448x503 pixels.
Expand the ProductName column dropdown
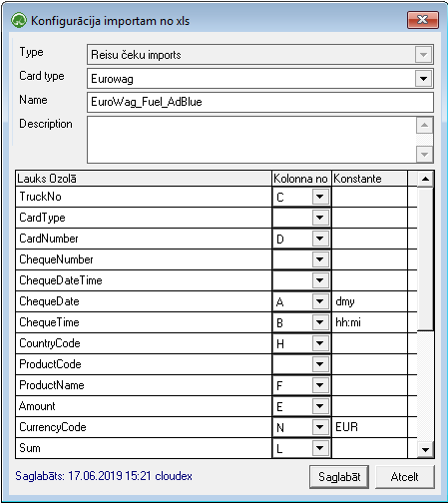click(320, 385)
